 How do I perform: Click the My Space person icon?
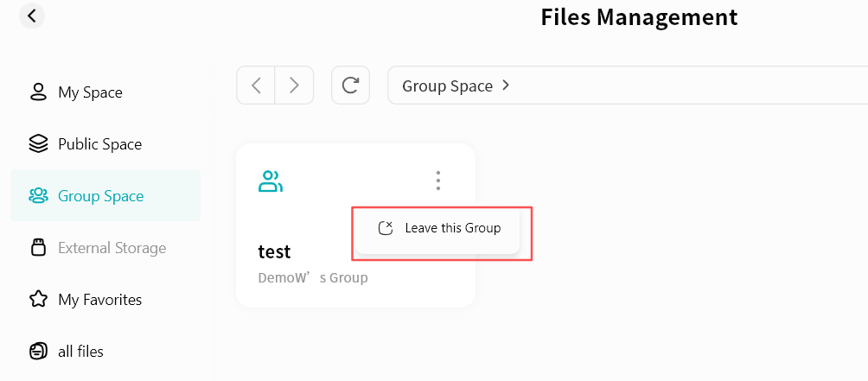38,92
